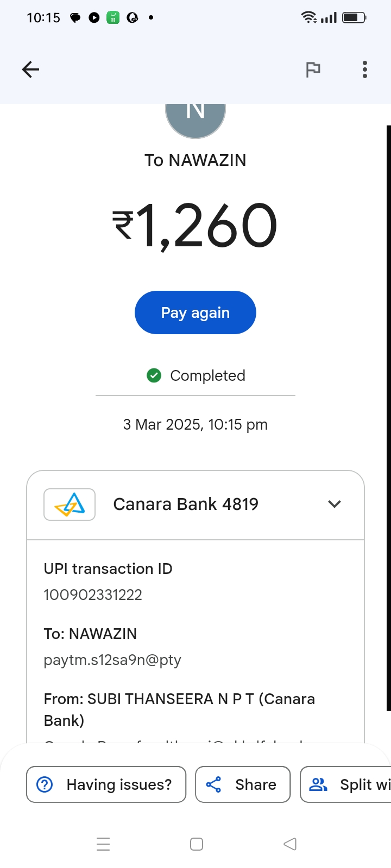Tap the Android home square button

tap(197, 844)
